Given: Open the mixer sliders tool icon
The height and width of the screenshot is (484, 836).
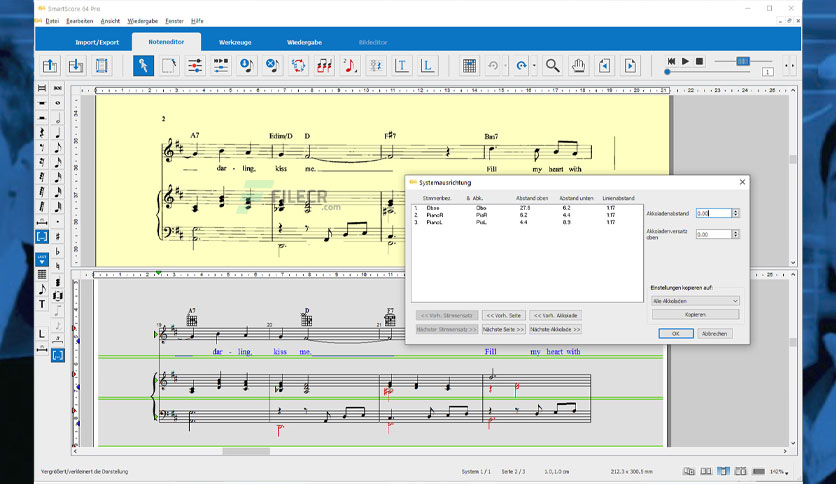Looking at the screenshot, I should coord(195,66).
